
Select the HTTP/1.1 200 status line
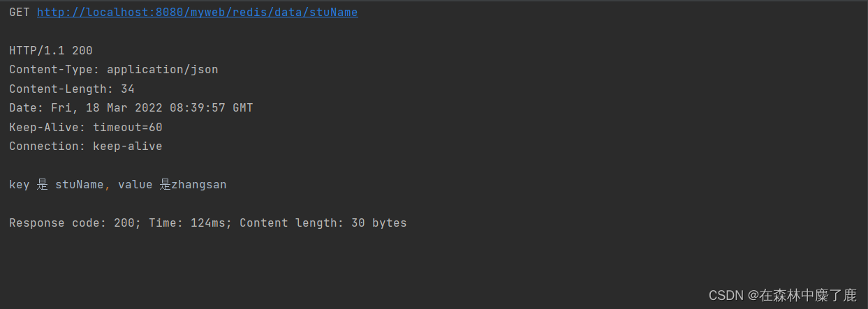click(51, 51)
